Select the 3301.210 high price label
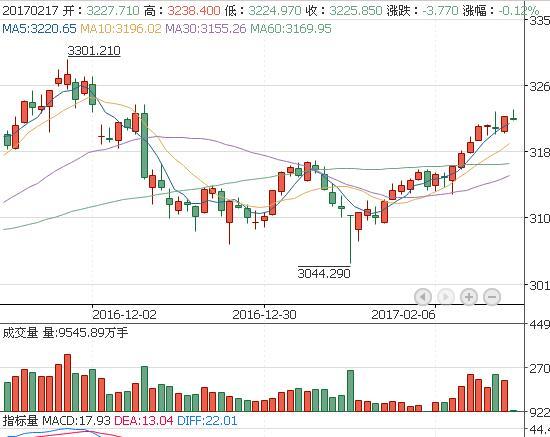550x437 pixels. [94, 51]
